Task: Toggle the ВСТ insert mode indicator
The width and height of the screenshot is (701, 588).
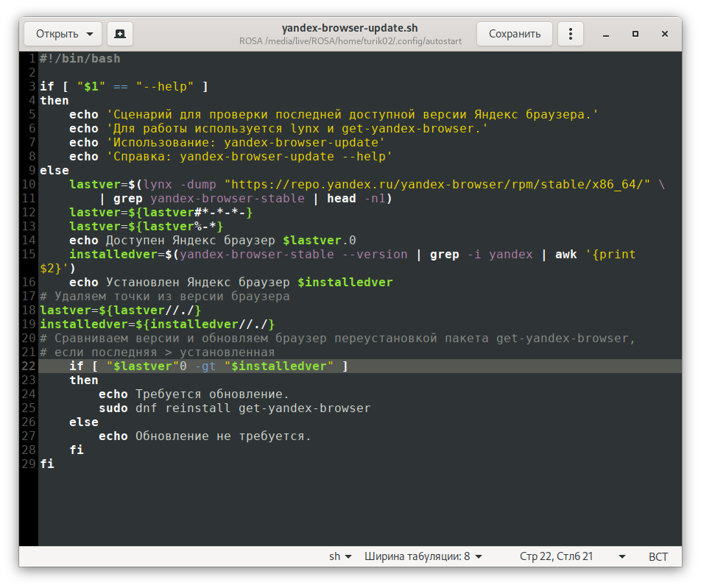Action: (x=658, y=556)
